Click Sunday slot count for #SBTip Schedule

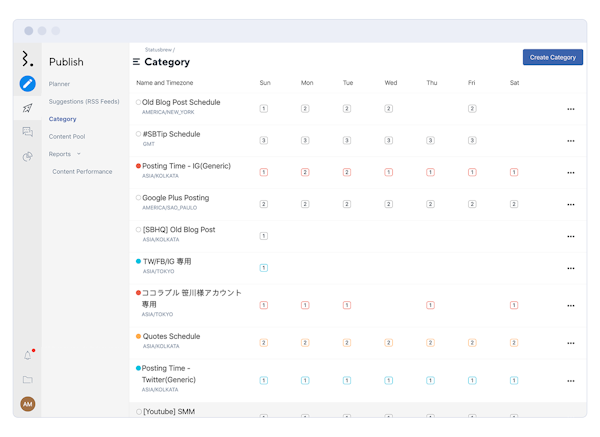tap(264, 140)
